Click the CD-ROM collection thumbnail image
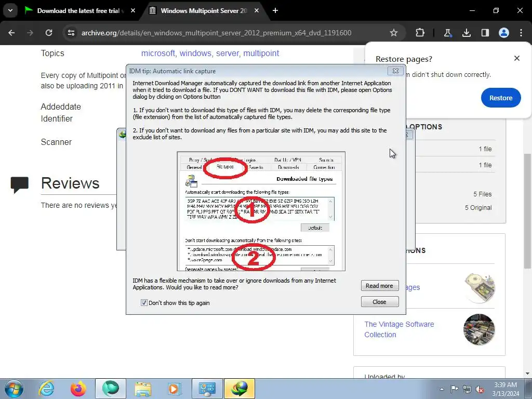Image resolution: width=532 pixels, height=399 pixels. [x=480, y=288]
